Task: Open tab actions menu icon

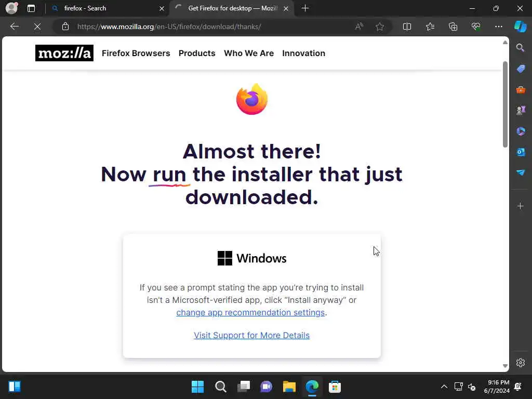Action: pyautogui.click(x=31, y=8)
